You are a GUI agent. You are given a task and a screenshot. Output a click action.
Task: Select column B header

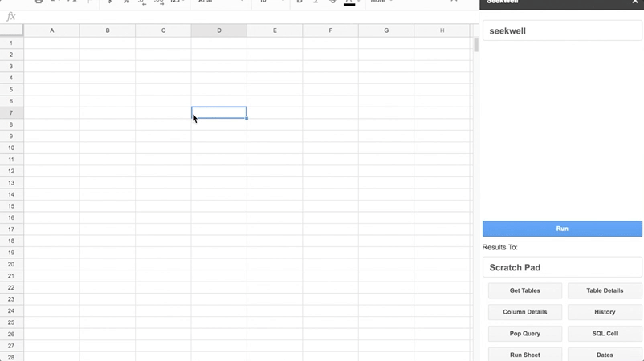[108, 30]
